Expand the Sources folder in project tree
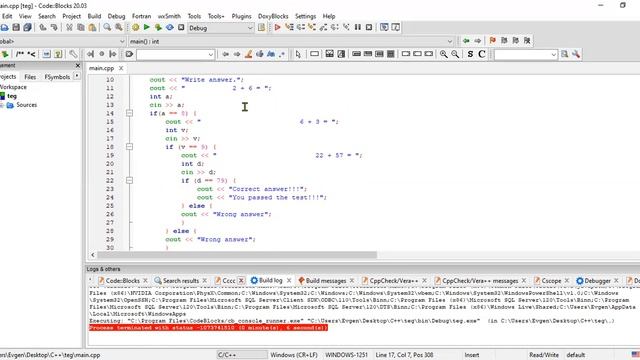640x360 pixels. [x=2, y=105]
